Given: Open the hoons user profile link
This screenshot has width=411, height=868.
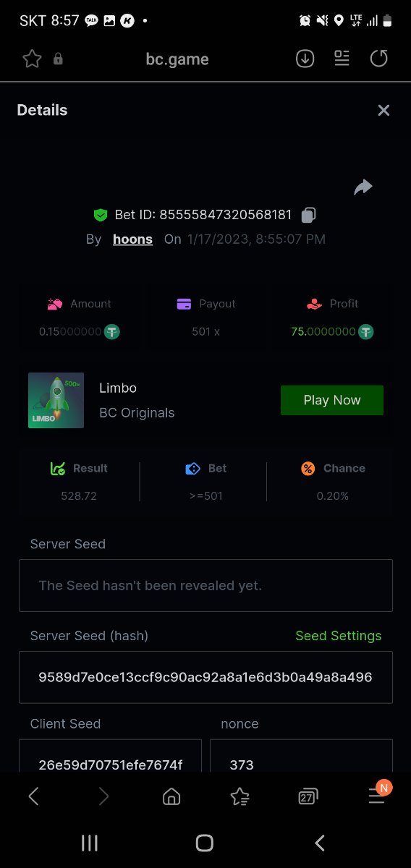Looking at the screenshot, I should 132,239.
